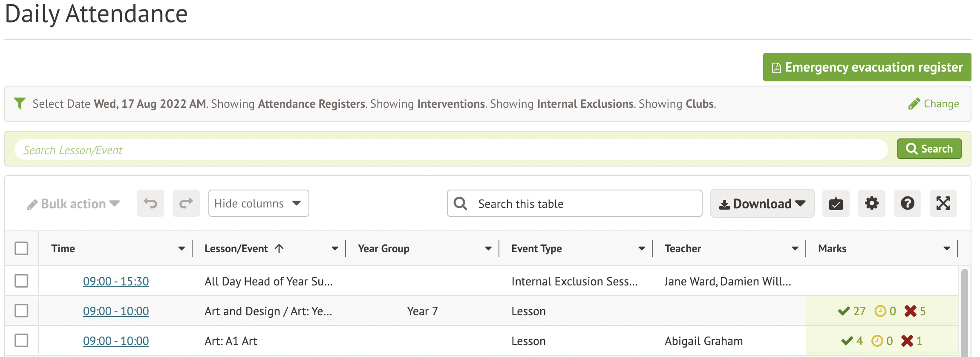This screenshot has height=357, width=980.
Task: Click the undo arrow icon
Action: [x=150, y=203]
